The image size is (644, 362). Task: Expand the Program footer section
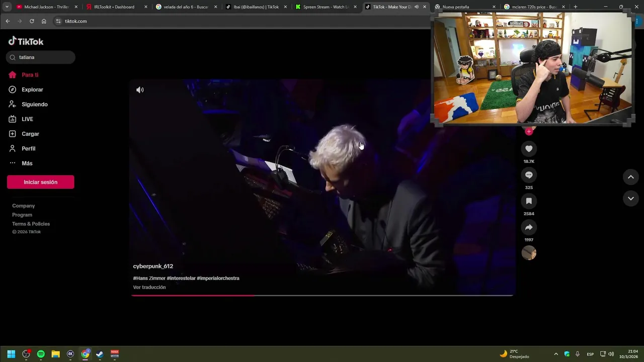tap(22, 215)
